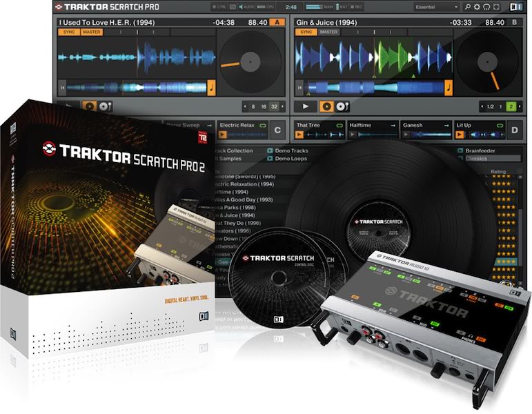The image size is (532, 414).
Task: Click the Razor Sweep one-shot arrow icon
Action: (209, 126)
